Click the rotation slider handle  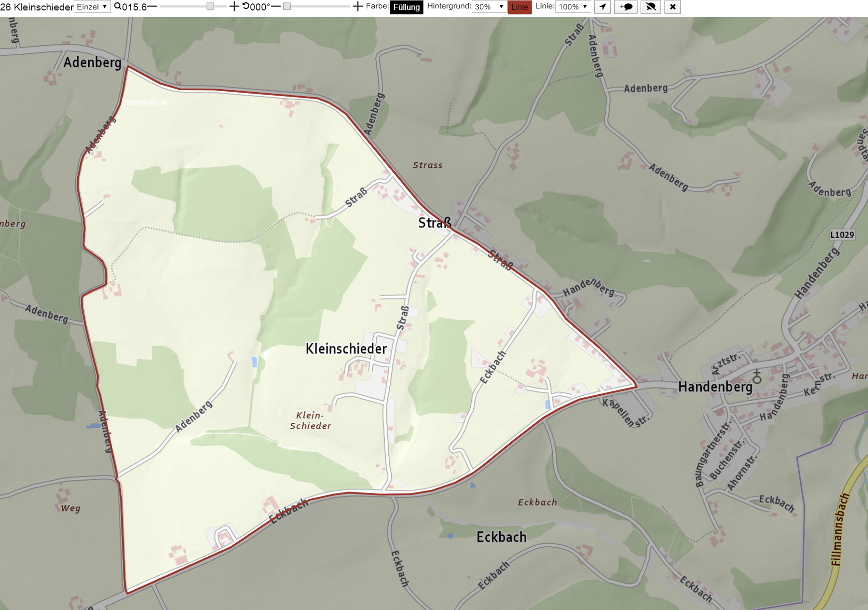click(287, 6)
